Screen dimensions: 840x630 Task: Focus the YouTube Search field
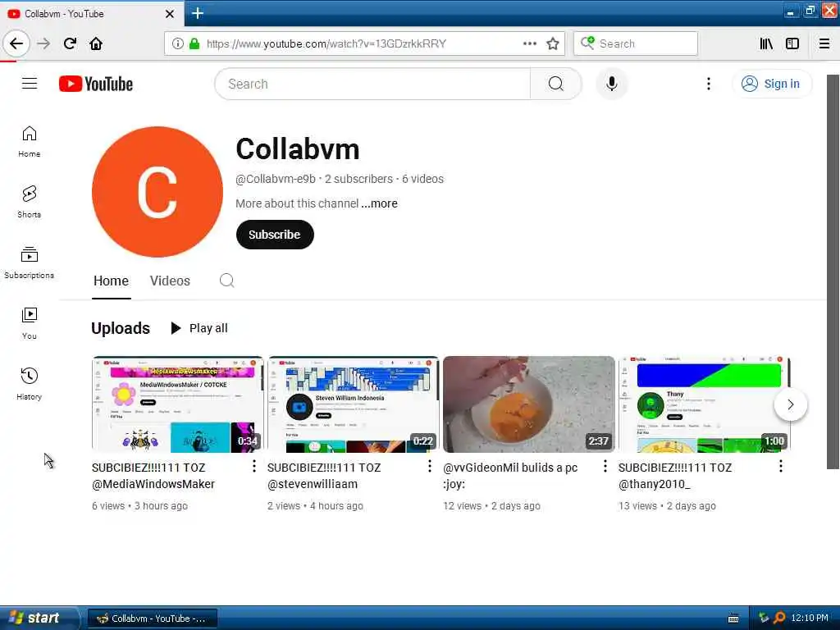tap(373, 84)
